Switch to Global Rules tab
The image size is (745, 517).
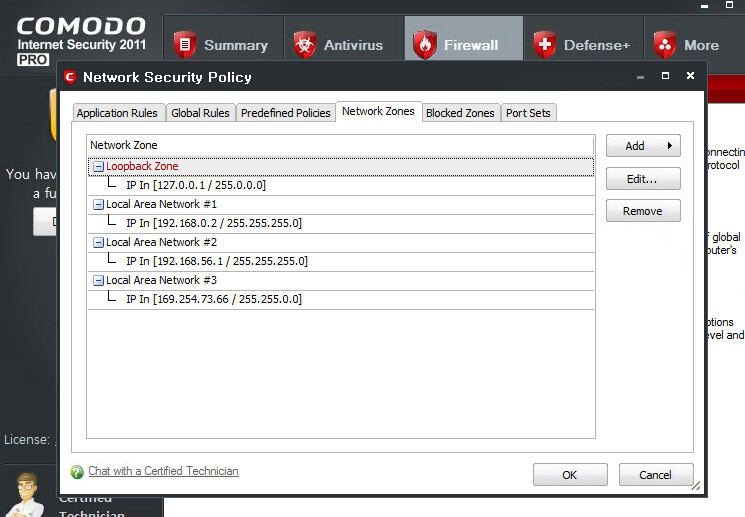[x=200, y=113]
